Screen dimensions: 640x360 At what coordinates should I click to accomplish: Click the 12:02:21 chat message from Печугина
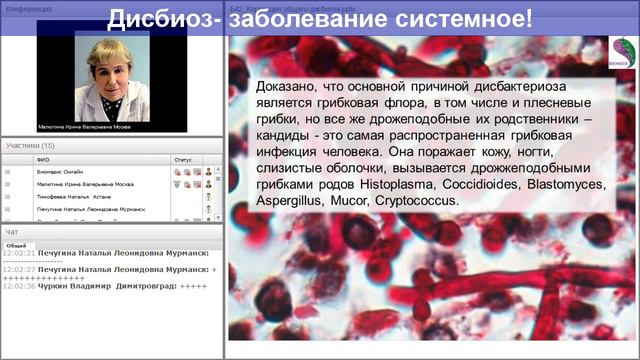(106, 257)
